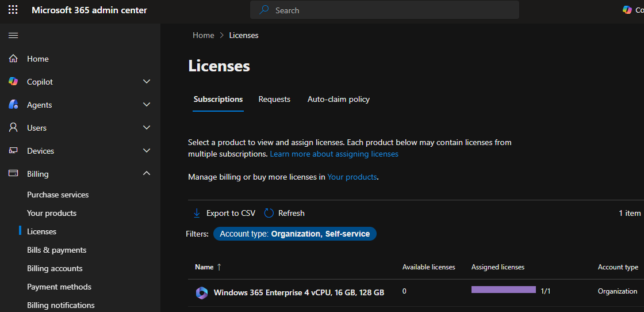Collapse the navigation hamburger menu

coord(13,36)
